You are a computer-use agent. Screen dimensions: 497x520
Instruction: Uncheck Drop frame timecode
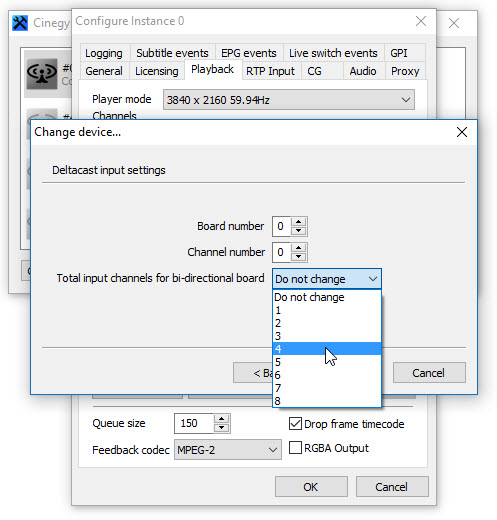pyautogui.click(x=295, y=423)
